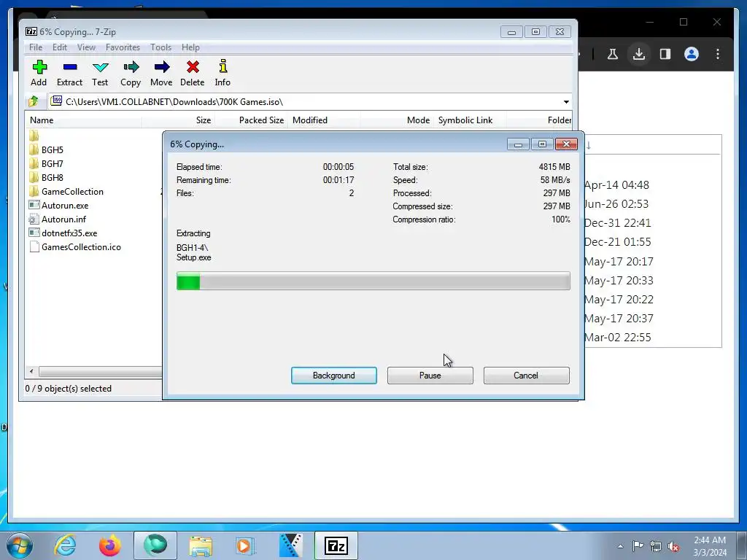This screenshot has height=560, width=747.
Task: Cancel the copying operation
Action: click(527, 376)
